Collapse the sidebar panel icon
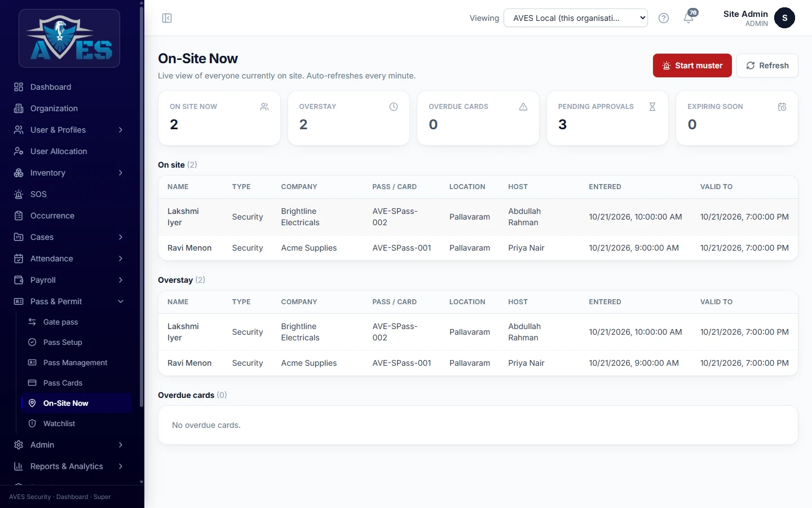 tap(167, 18)
